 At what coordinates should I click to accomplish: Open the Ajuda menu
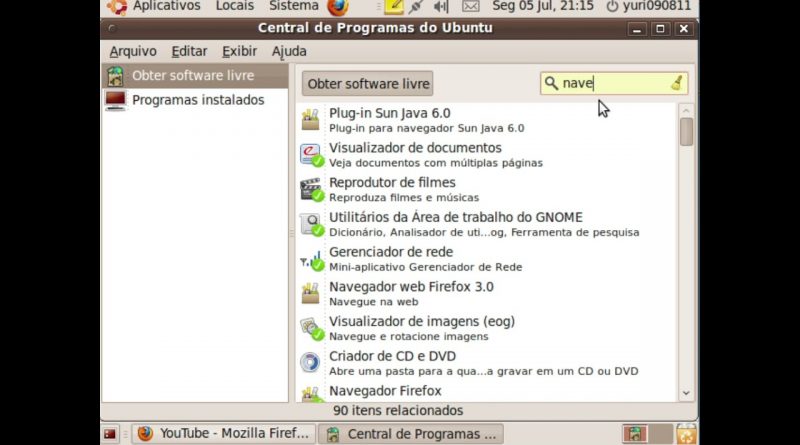point(289,51)
